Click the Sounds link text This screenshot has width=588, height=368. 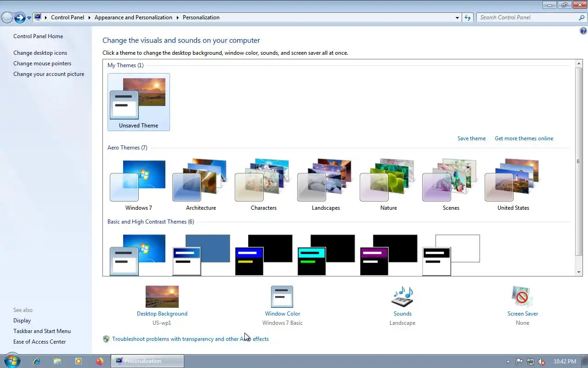tap(402, 314)
